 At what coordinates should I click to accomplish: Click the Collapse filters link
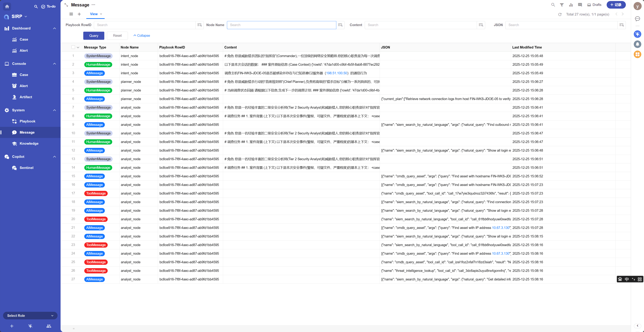click(x=141, y=36)
